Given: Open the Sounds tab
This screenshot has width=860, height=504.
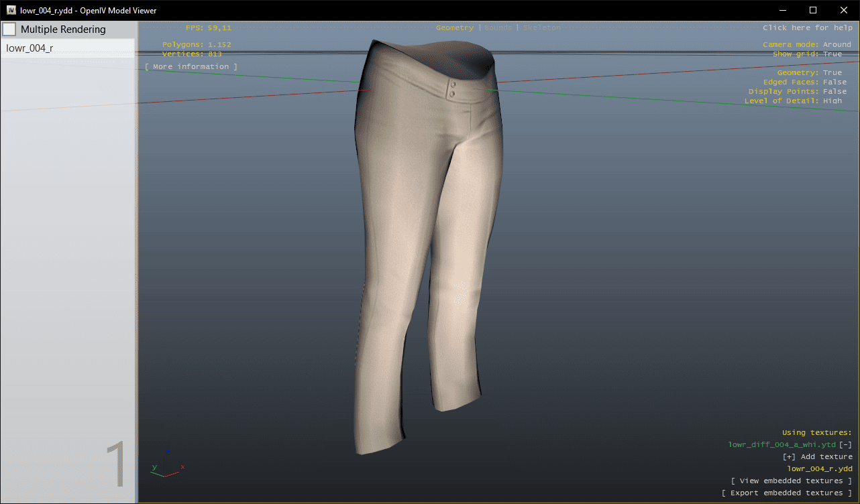Looking at the screenshot, I should [498, 28].
